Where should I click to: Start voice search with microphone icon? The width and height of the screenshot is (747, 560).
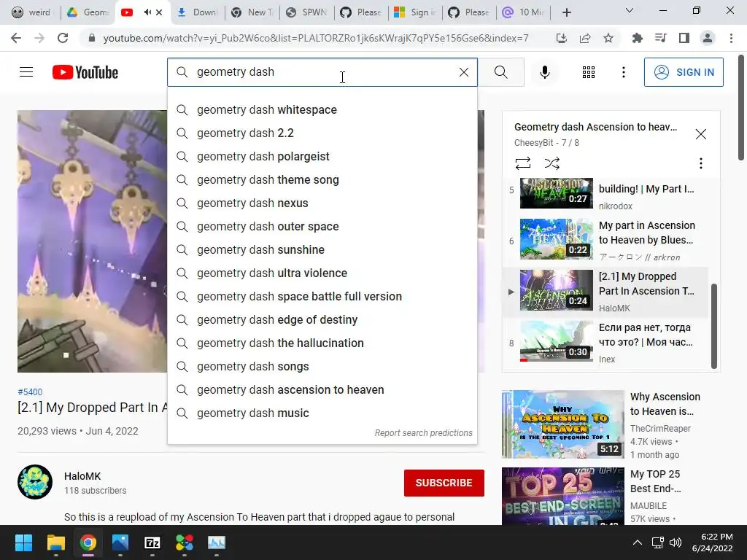[x=544, y=72]
